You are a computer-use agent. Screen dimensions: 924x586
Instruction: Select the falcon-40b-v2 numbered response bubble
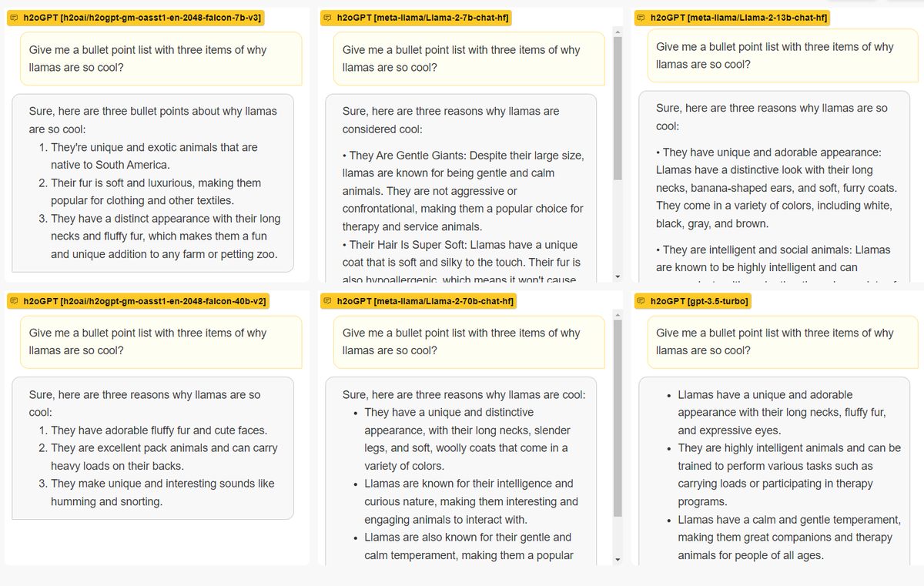153,448
